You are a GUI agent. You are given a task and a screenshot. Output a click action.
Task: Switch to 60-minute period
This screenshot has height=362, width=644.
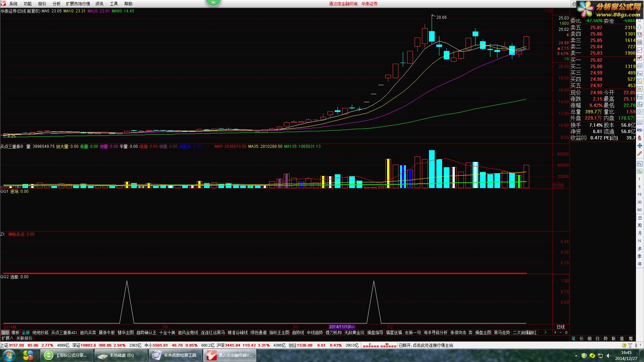[x=640, y=210]
